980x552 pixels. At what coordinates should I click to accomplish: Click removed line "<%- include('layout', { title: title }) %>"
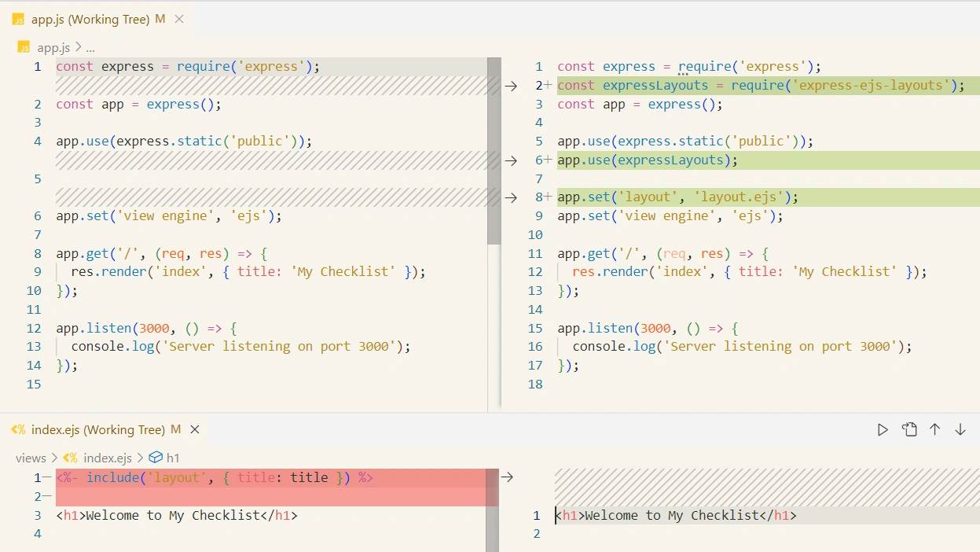coord(215,477)
